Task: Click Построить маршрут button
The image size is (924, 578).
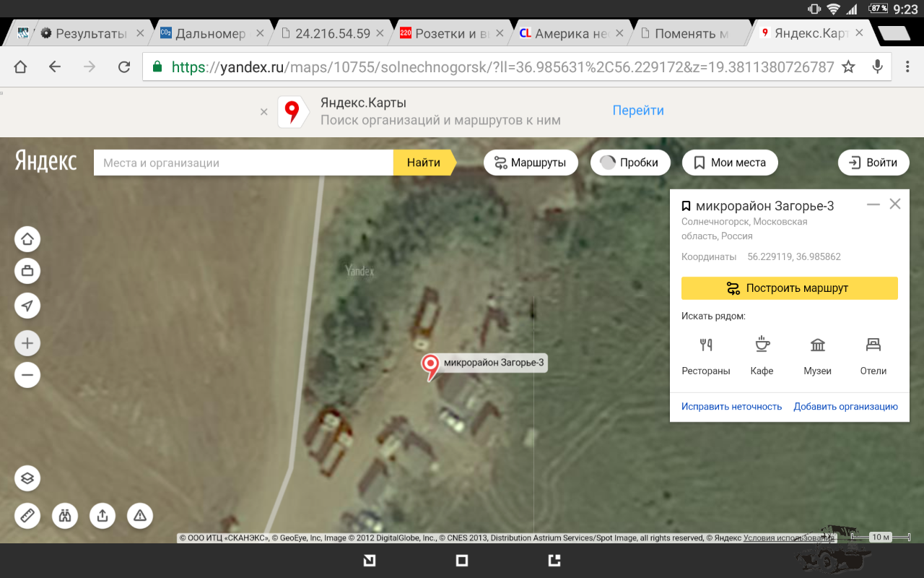Action: 790,288
